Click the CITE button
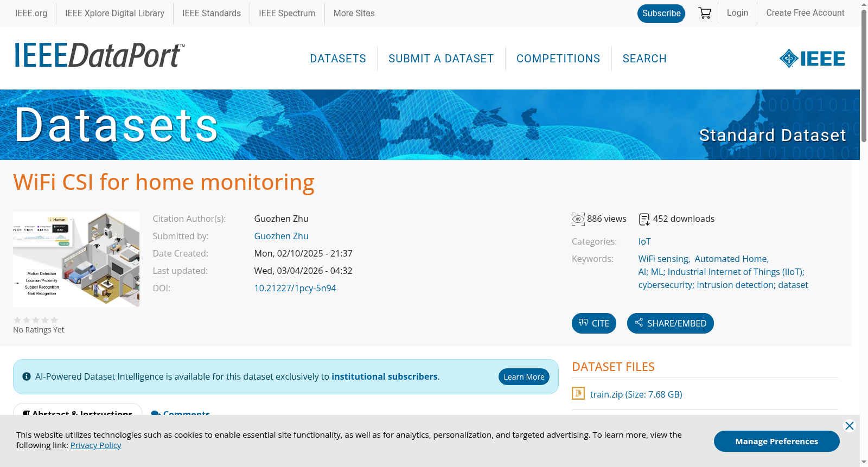 click(594, 323)
